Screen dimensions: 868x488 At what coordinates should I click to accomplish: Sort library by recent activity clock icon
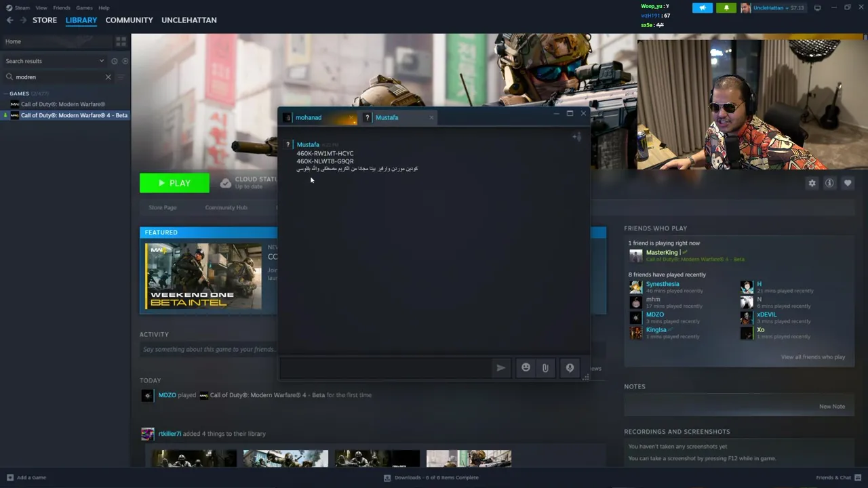(114, 61)
